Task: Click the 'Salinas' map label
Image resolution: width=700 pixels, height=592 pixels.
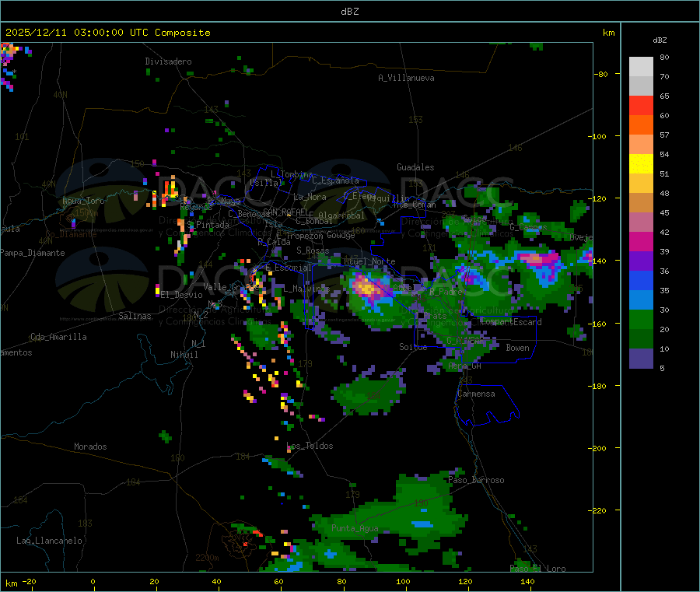Action: point(135,316)
